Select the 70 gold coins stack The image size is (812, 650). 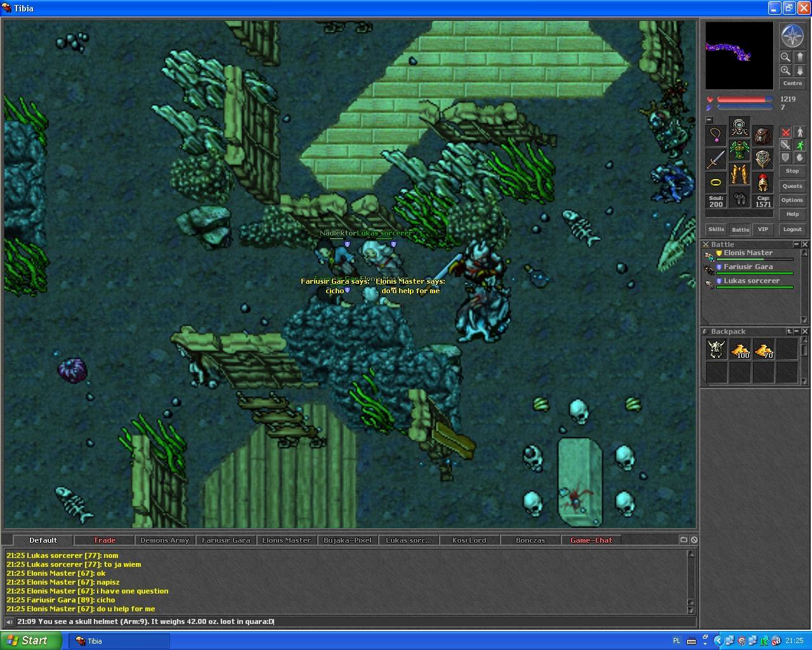pos(763,349)
